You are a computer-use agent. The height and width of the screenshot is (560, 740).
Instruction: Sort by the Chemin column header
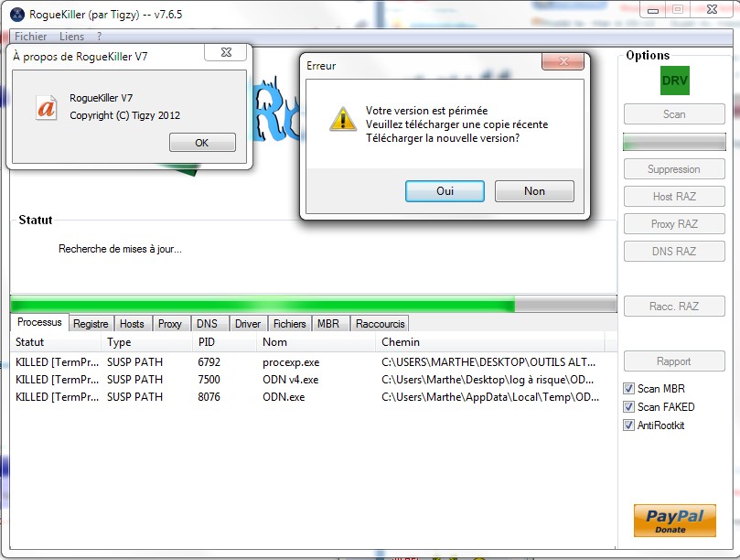point(490,342)
